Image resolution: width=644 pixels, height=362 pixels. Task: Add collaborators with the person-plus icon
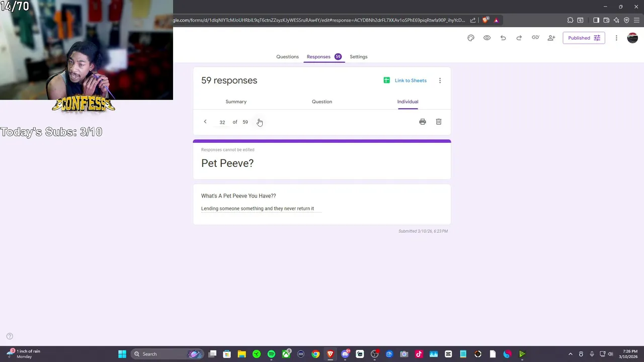[x=551, y=38]
